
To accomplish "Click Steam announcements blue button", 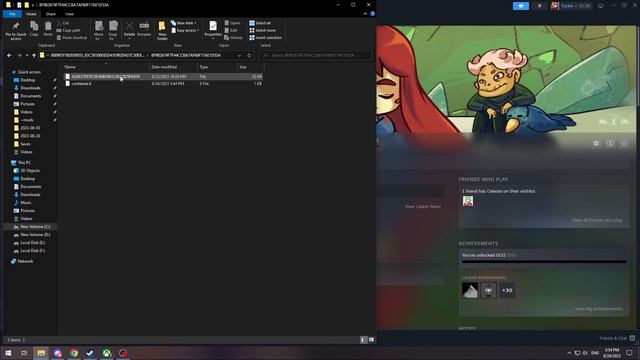I will [521, 6].
